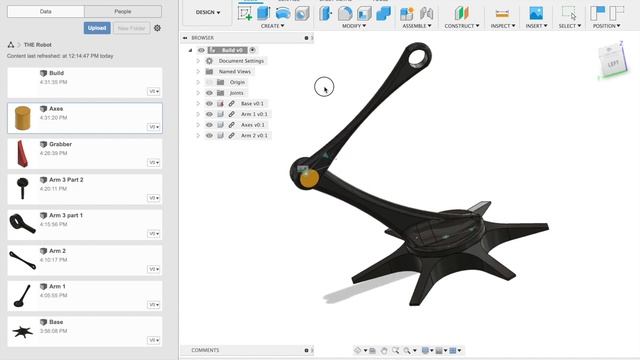The image size is (640, 360).
Task: Select the Create Sketch tool
Action: [245, 13]
